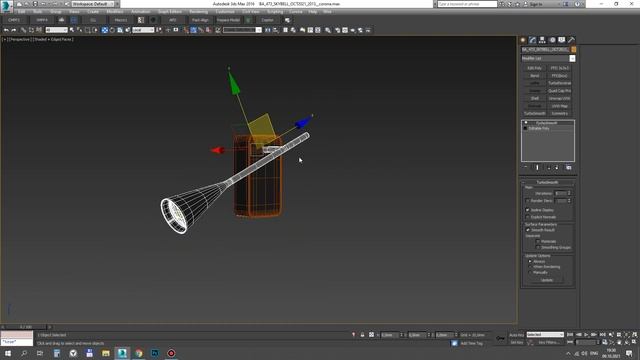
Task: Click Maximize Viewport Toggle icon
Action: click(634, 342)
